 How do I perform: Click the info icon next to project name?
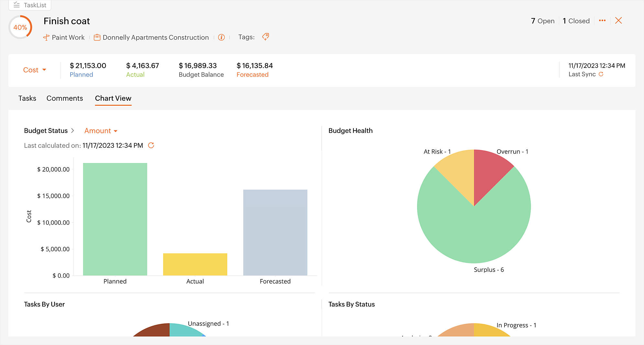point(221,38)
